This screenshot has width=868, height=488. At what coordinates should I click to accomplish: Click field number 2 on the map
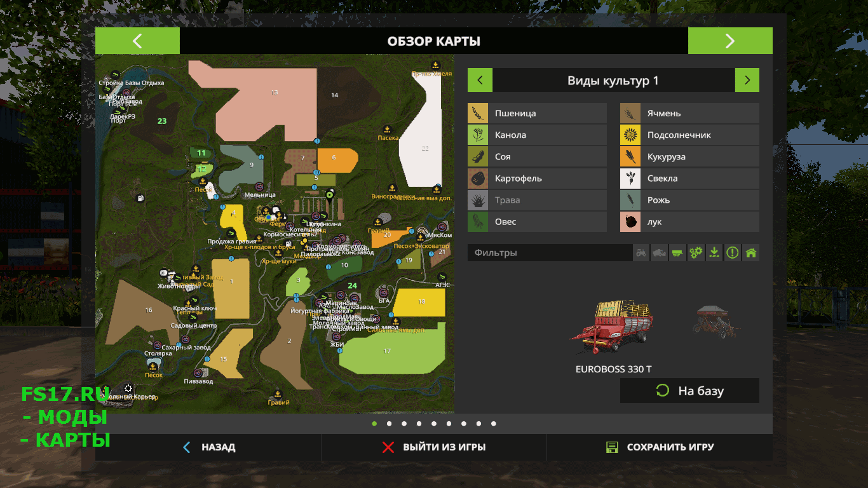(x=290, y=341)
